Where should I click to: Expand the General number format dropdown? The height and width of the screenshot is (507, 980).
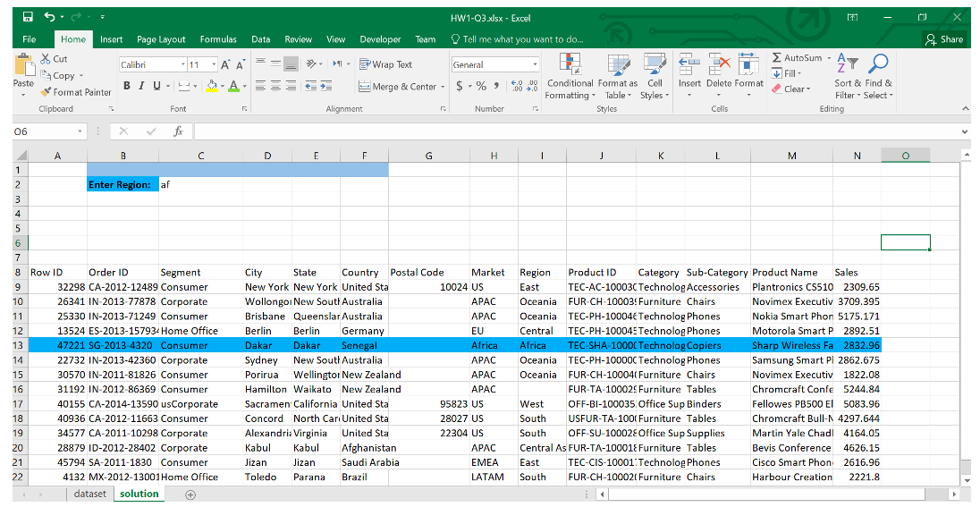(x=535, y=64)
